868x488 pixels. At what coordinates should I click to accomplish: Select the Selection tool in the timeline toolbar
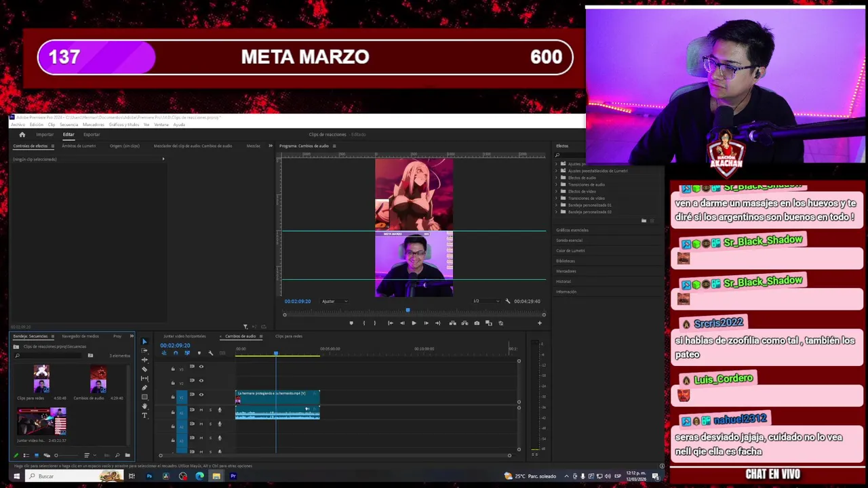tap(144, 342)
